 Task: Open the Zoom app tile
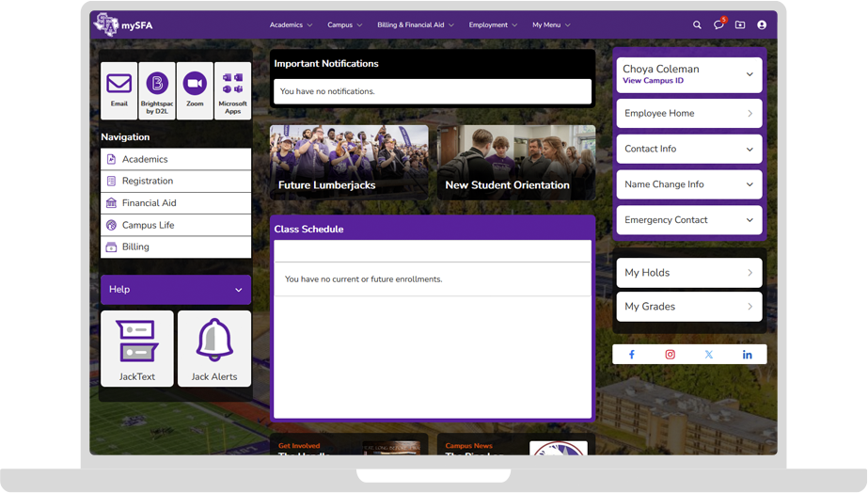point(195,90)
